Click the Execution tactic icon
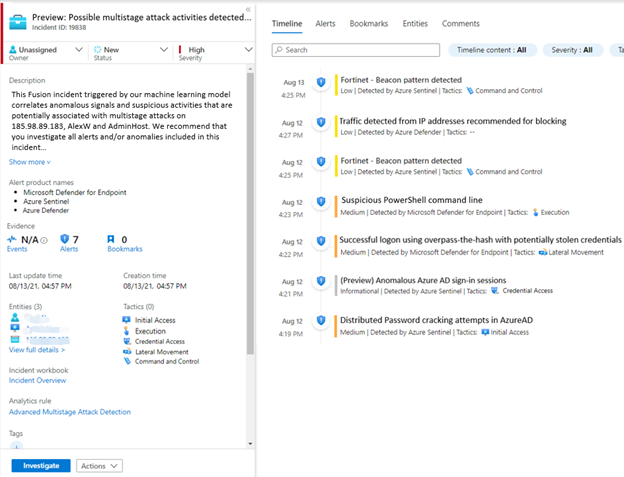Viewport: 624px width, 477px height. pyautogui.click(x=127, y=331)
